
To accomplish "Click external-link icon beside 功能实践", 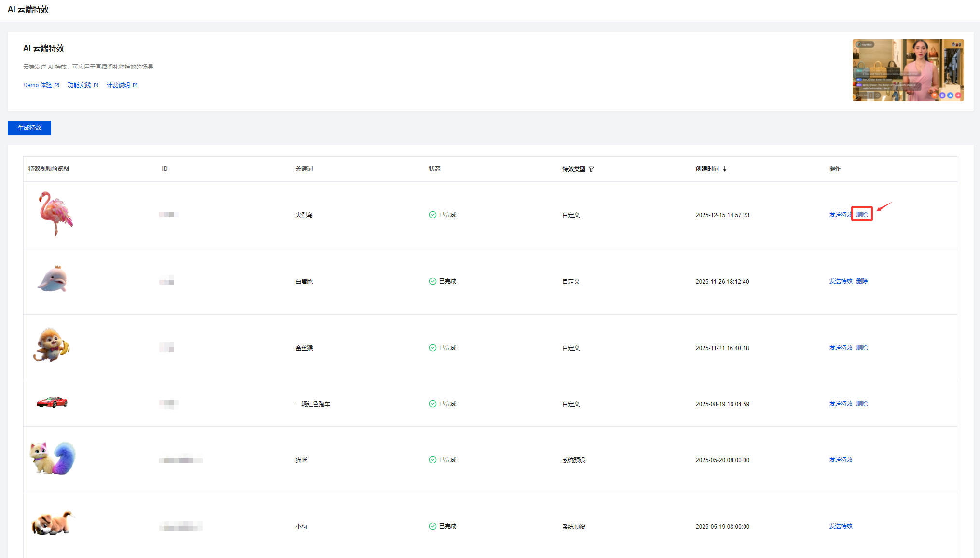I will click(96, 85).
